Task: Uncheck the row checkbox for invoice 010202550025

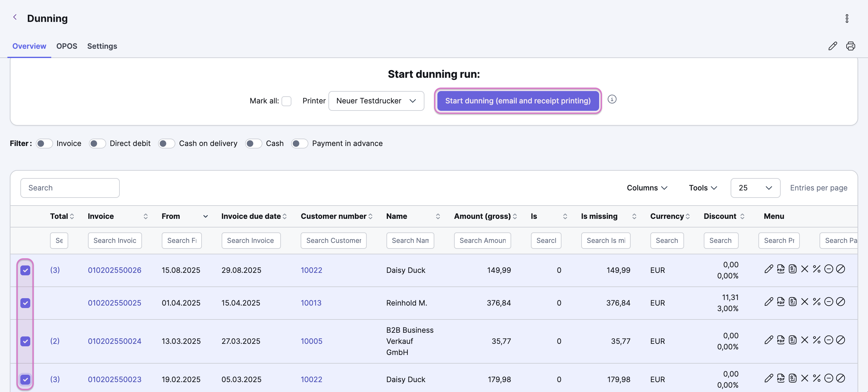Action: (x=25, y=303)
